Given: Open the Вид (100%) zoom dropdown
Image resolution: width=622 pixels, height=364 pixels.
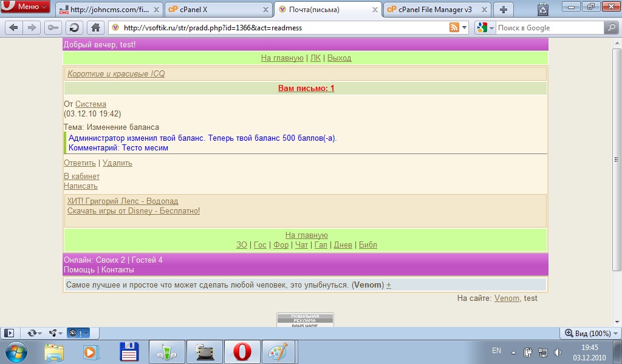Looking at the screenshot, I should (592, 333).
